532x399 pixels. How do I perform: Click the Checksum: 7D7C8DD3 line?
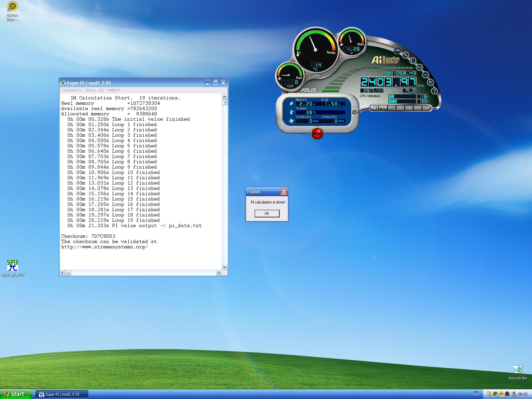(x=88, y=236)
